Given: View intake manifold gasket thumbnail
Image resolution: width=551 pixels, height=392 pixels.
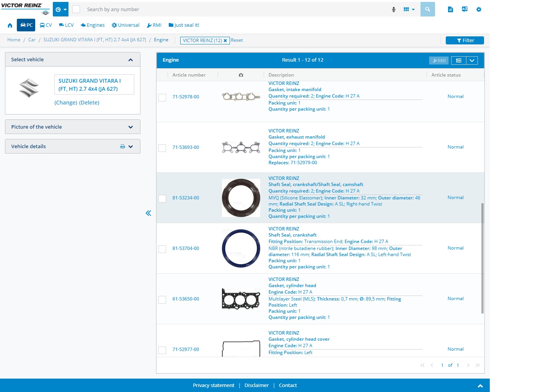Looking at the screenshot, I should [x=241, y=97].
